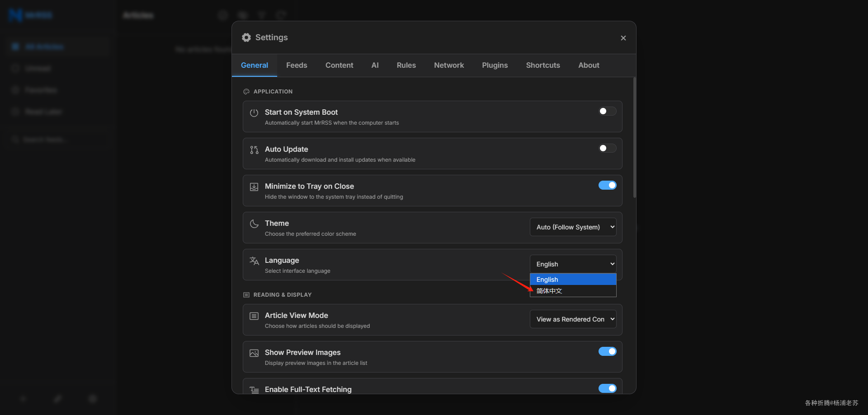
Task: Click the Minimize to Tray download icon
Action: 254,187
